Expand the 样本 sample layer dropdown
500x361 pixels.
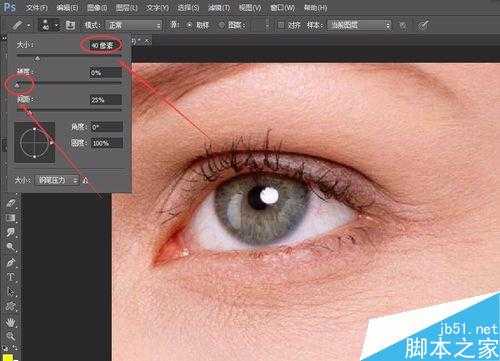(x=359, y=25)
